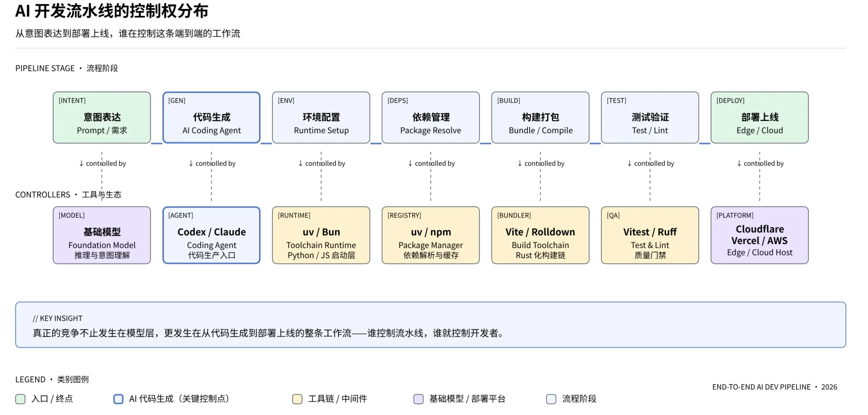
Task: Click the text Foundation Model
Action: pyautogui.click(x=102, y=245)
